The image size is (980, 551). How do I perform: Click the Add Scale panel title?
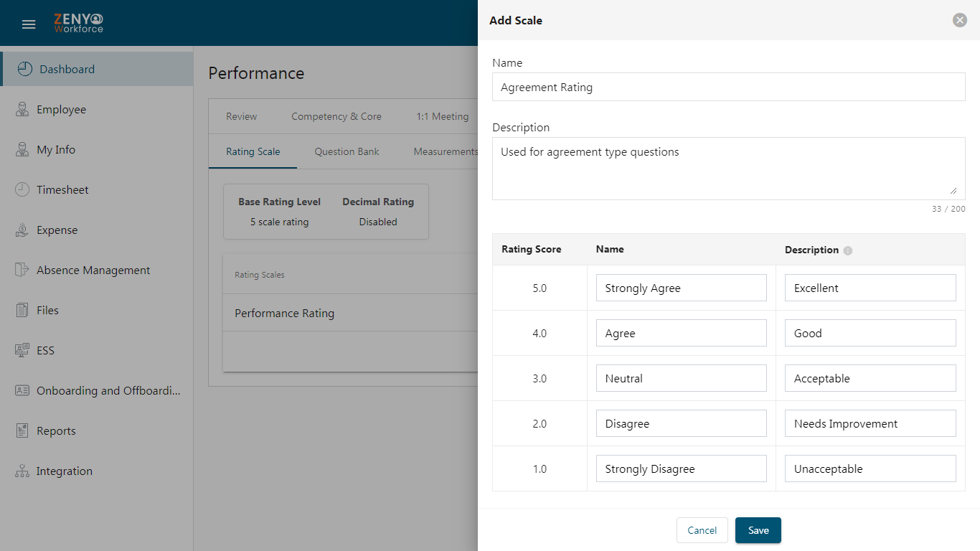point(516,20)
